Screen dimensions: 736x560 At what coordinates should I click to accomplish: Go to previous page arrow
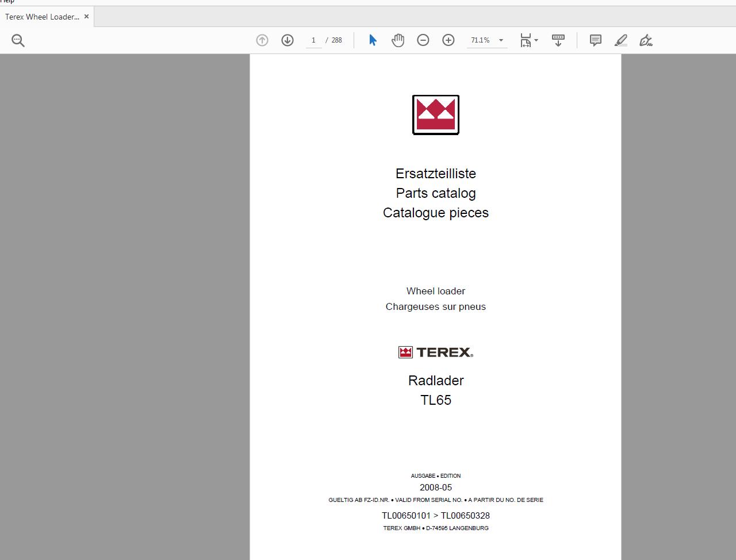tap(262, 40)
